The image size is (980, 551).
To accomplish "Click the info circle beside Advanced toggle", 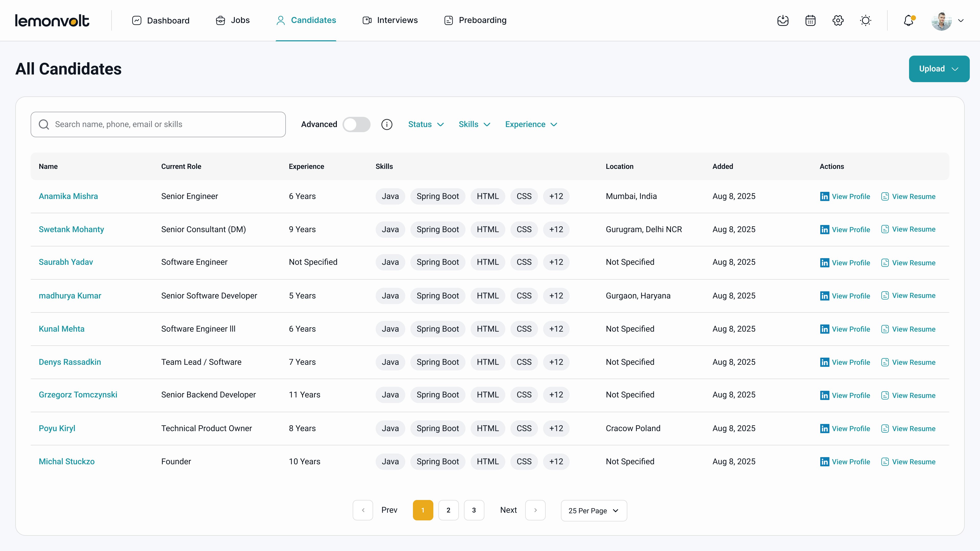I will (x=387, y=124).
